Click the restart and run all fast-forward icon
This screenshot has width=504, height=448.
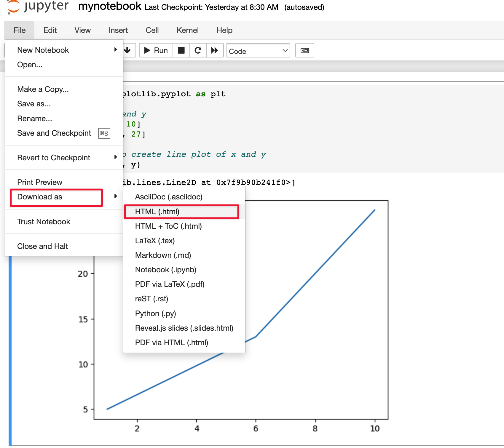coord(215,50)
